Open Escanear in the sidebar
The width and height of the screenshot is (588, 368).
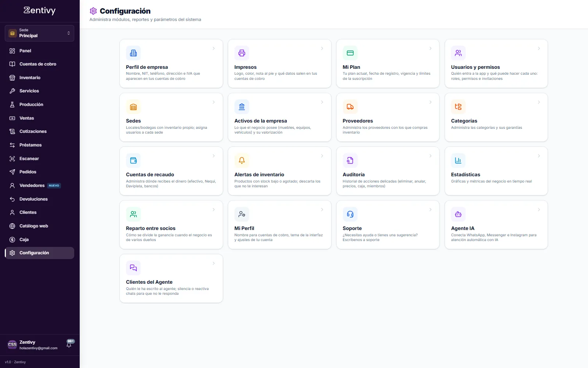point(39,159)
